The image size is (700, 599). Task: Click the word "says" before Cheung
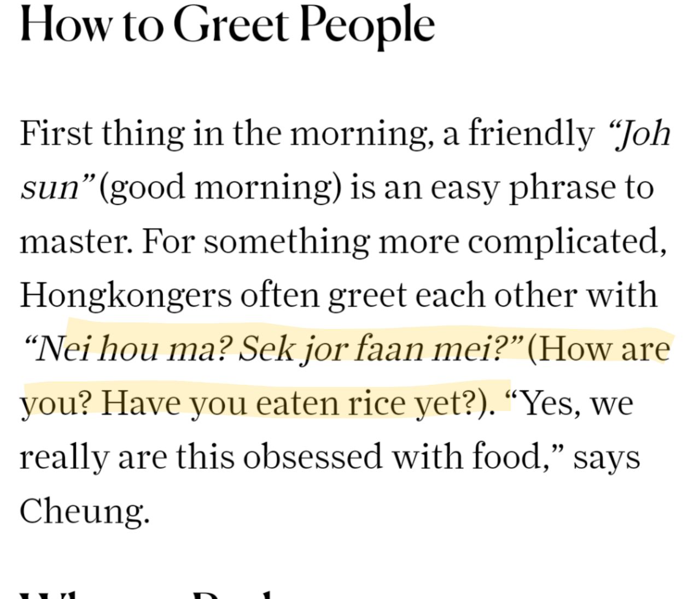pos(606,457)
